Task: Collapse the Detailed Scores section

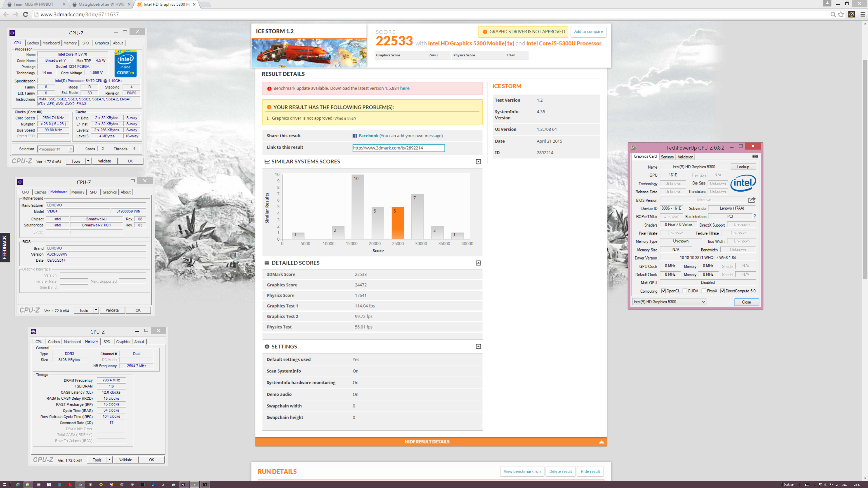Action: [x=478, y=263]
